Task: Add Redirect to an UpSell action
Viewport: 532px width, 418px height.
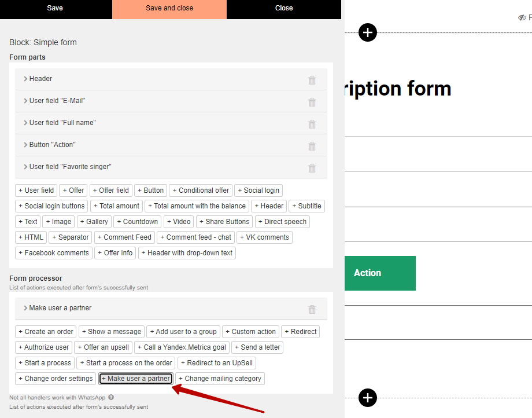Action: [217, 363]
